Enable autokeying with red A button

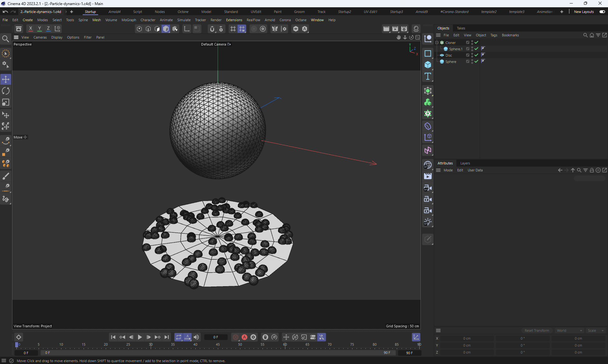244,337
